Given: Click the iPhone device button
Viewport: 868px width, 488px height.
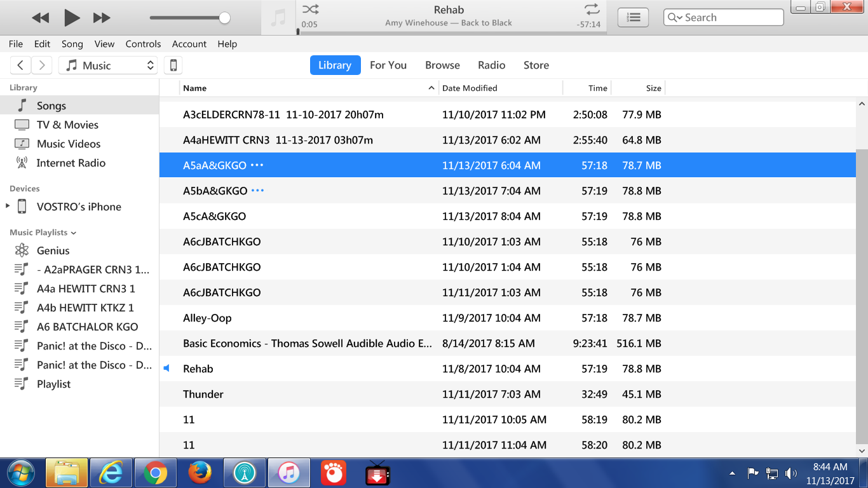Looking at the screenshot, I should tap(173, 65).
